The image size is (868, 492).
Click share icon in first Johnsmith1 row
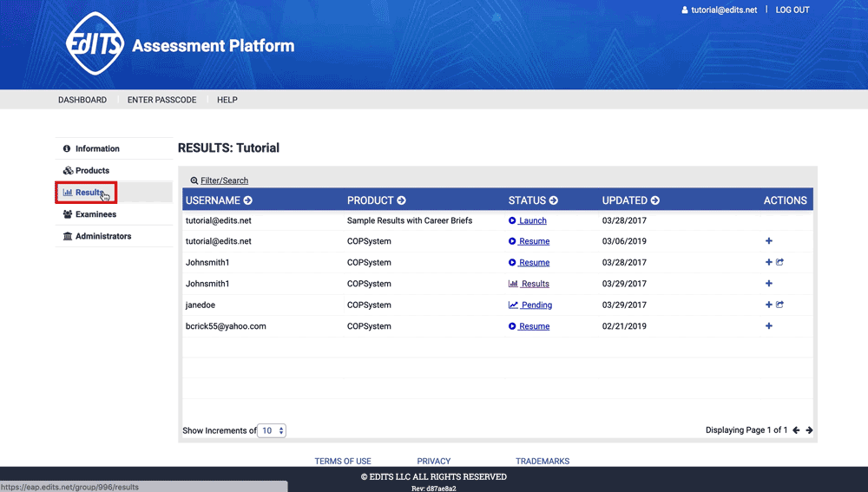pos(780,262)
